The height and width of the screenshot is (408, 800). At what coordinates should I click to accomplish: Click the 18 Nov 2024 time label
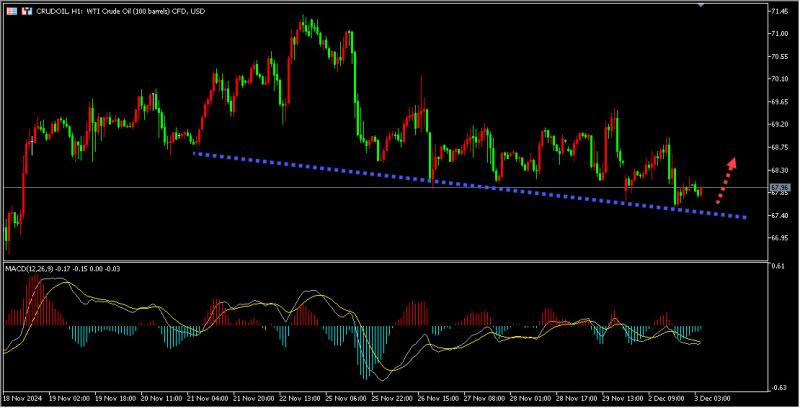22,398
